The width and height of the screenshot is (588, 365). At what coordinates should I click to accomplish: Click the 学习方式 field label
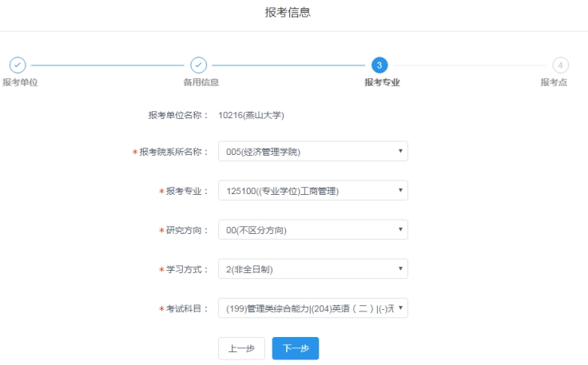tap(186, 270)
